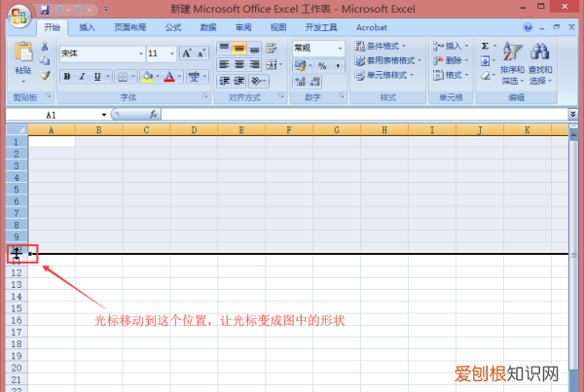The image size is (584, 392).
Task: Copy selection with copy icon
Action: coord(45,60)
